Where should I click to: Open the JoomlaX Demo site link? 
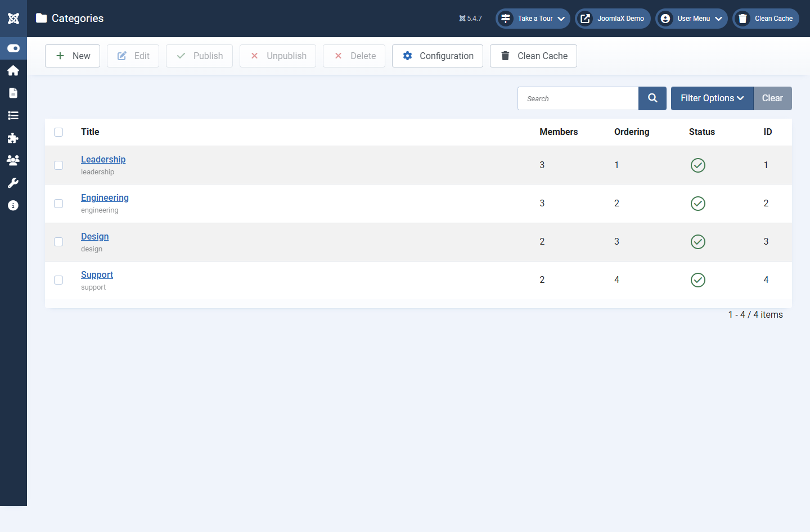coord(613,19)
